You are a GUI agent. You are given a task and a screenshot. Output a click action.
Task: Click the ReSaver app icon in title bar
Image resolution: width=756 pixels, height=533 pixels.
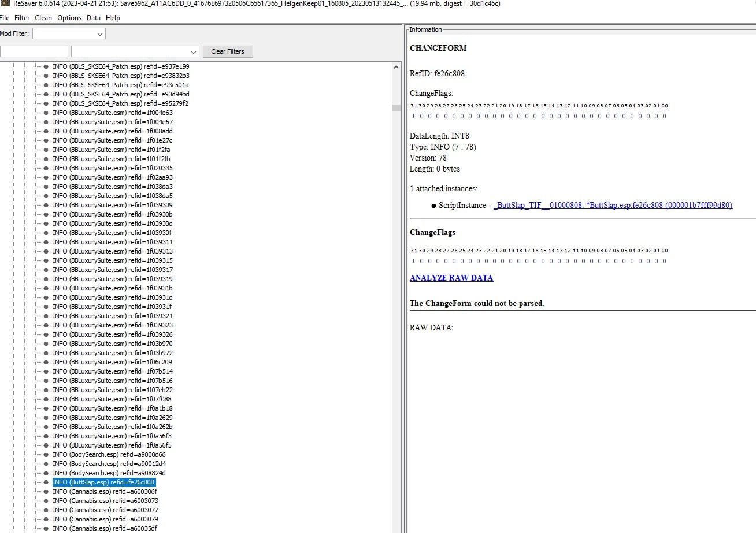click(x=5, y=3)
